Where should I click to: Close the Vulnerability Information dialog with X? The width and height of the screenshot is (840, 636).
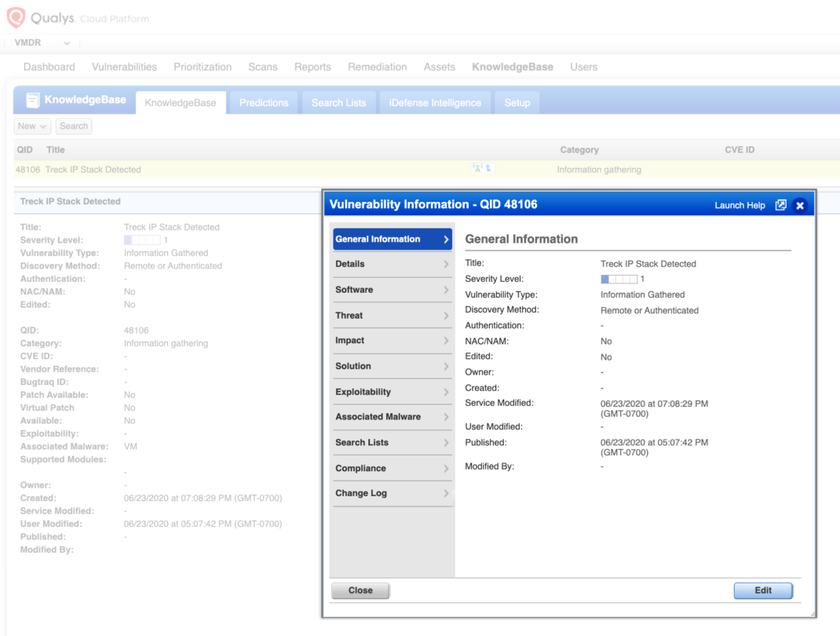800,205
